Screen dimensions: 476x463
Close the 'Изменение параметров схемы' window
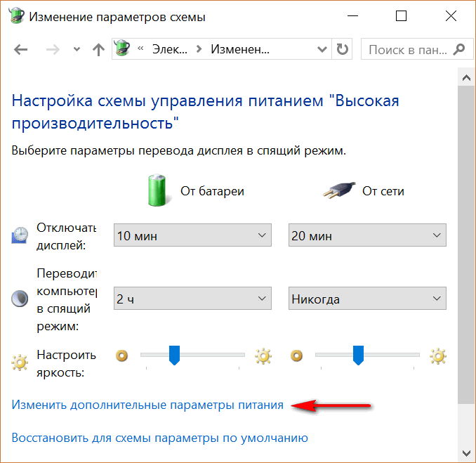451,15
